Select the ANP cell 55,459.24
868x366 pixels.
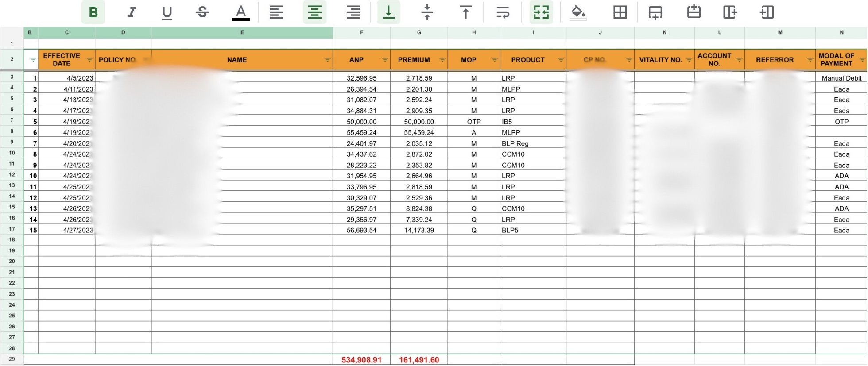[x=362, y=132]
